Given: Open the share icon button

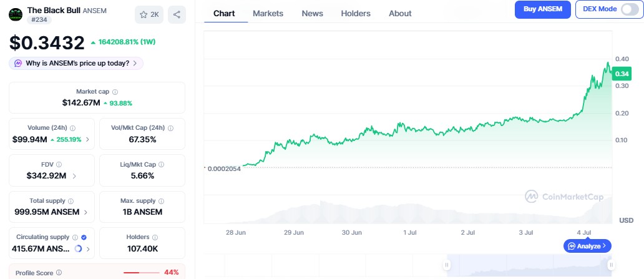Looking at the screenshot, I should [177, 15].
